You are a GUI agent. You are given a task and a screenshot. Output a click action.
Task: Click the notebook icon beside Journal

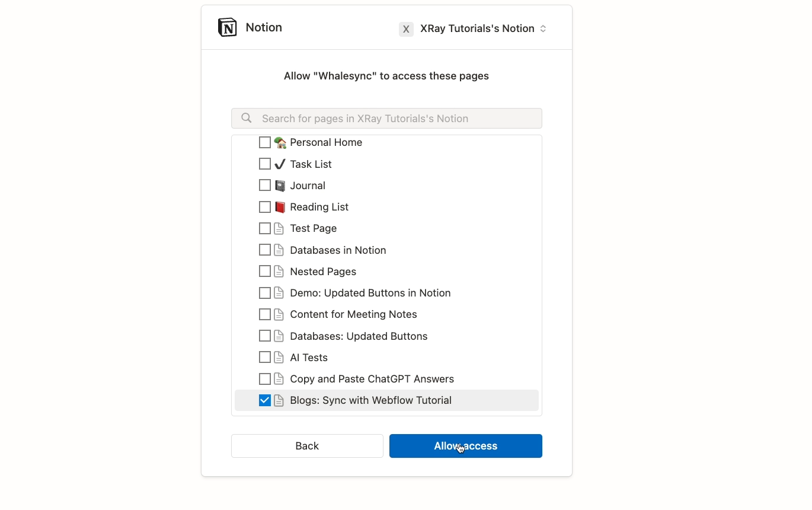coord(280,186)
